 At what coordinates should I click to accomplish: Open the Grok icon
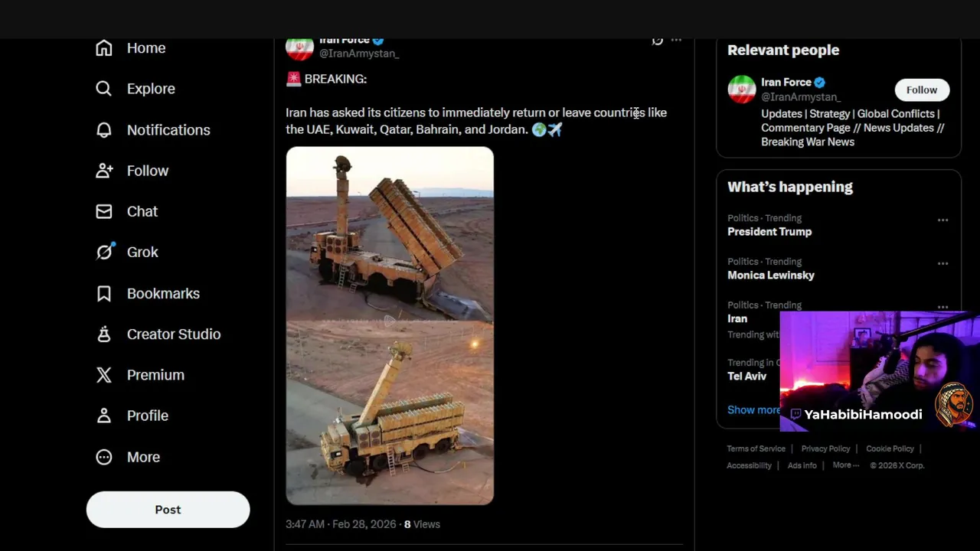(104, 252)
